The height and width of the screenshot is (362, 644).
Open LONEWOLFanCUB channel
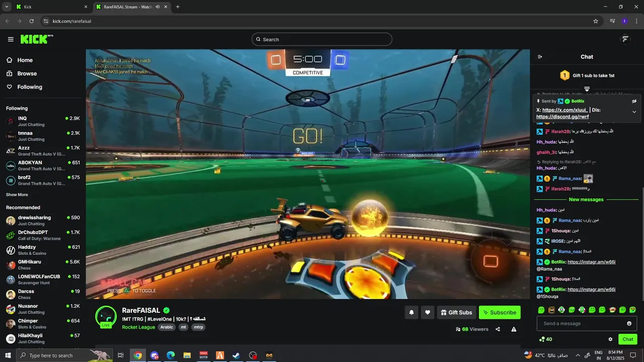coord(43,280)
